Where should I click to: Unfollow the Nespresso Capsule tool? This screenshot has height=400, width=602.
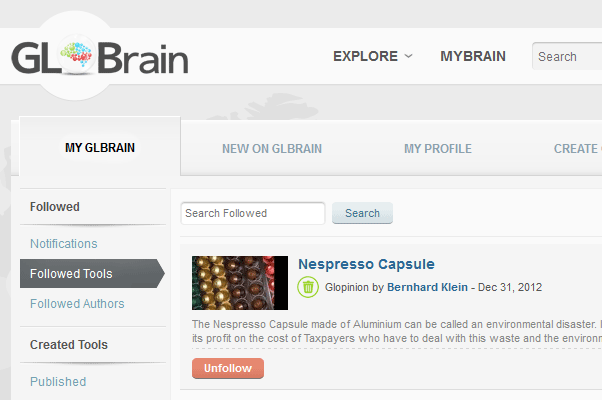coord(228,368)
